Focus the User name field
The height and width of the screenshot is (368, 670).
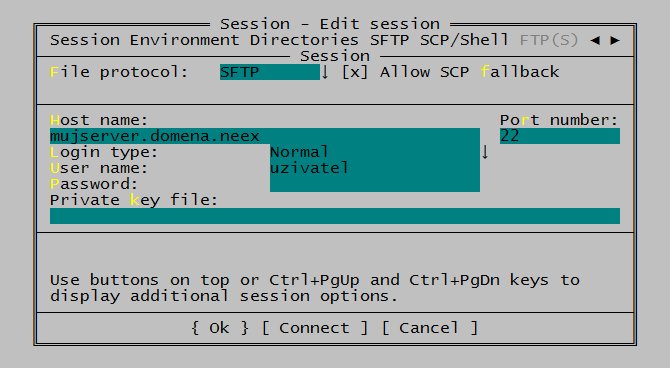click(375, 168)
